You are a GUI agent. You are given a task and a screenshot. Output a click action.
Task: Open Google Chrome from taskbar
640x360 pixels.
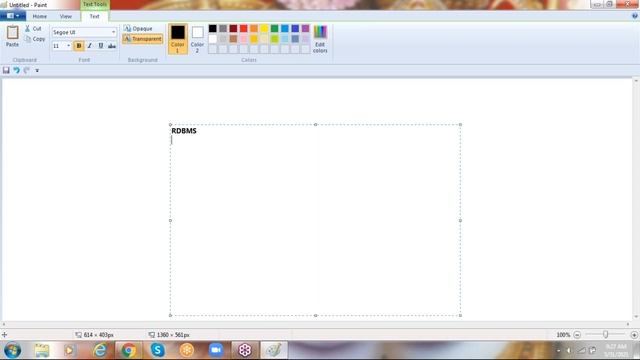129,350
